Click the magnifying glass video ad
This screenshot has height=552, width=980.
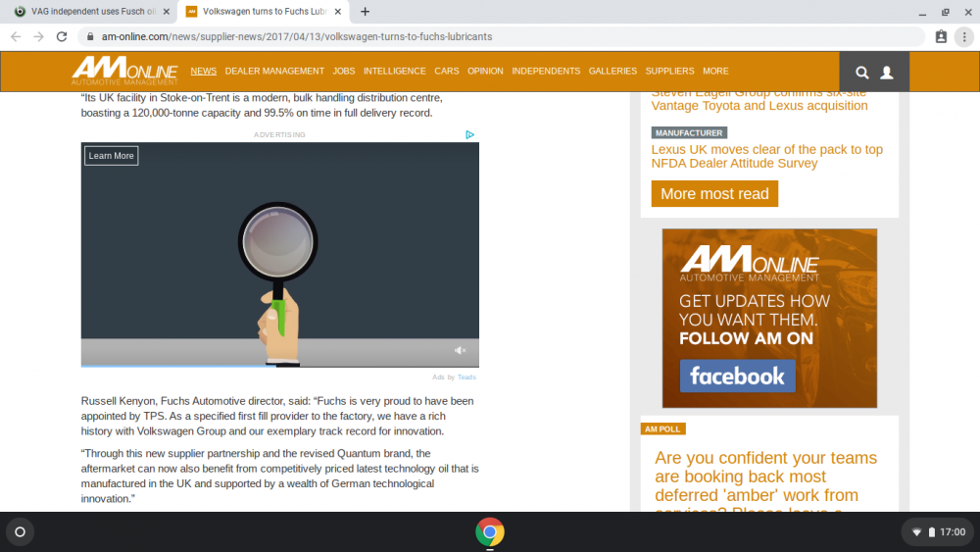pos(280,254)
